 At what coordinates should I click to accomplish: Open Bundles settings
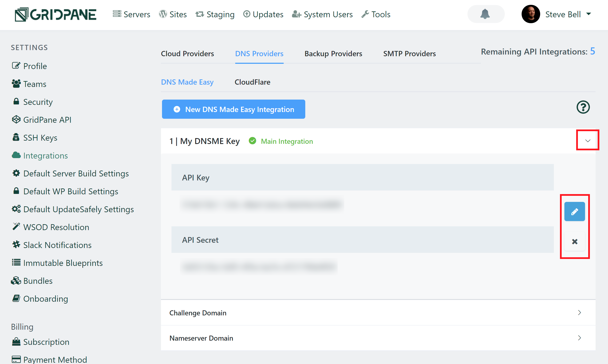coord(32,281)
